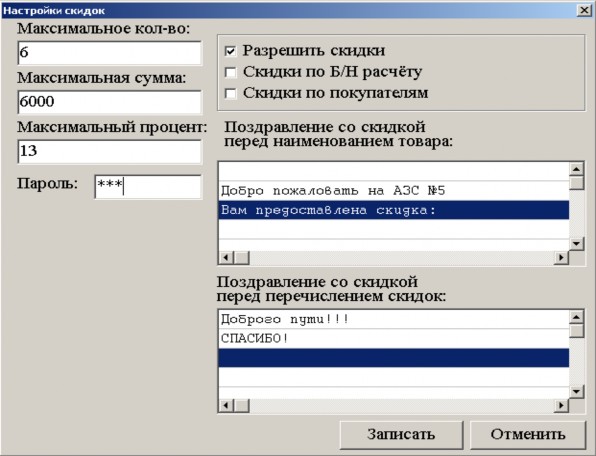The height and width of the screenshot is (456, 596).
Task: Select the empty first row of upper list
Action: [x=394, y=171]
